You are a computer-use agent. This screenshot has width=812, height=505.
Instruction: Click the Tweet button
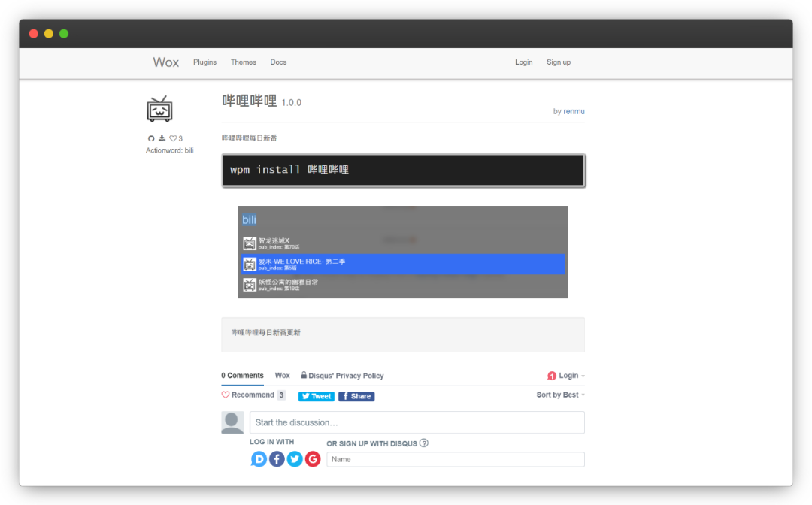[x=317, y=396]
